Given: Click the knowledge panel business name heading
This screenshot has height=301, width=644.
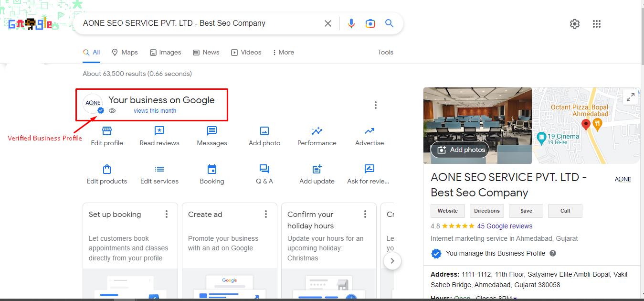Looking at the screenshot, I should [508, 185].
